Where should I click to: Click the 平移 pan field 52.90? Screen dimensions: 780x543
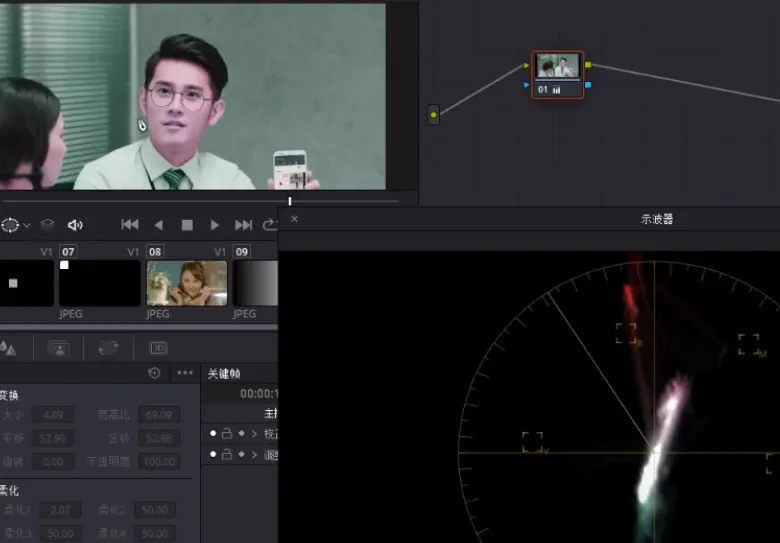53,438
